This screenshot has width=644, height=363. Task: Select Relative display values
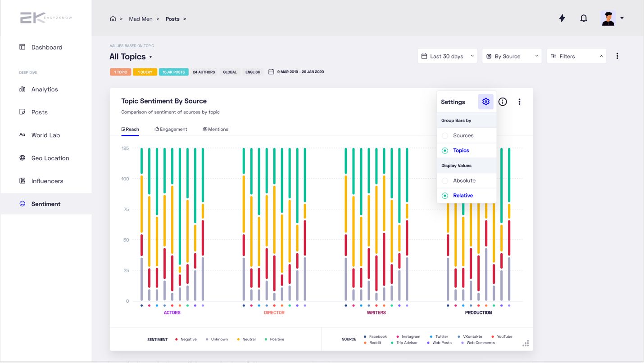pyautogui.click(x=467, y=196)
